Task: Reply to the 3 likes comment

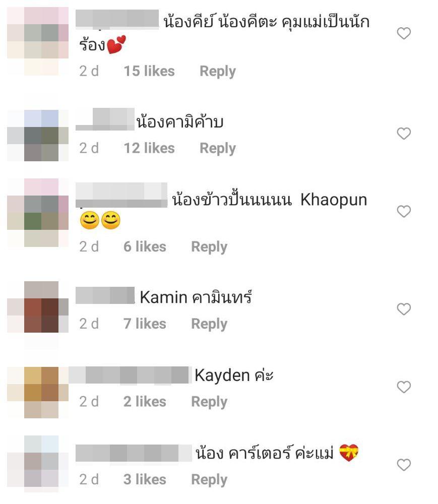Action: pos(209,480)
